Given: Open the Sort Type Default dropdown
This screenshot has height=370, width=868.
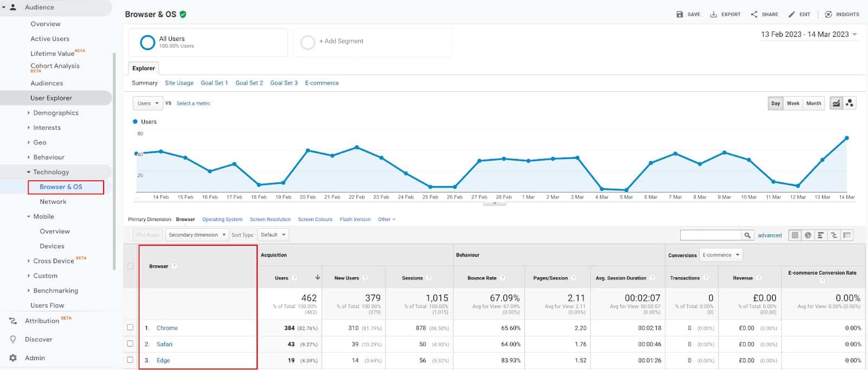Looking at the screenshot, I should [273, 235].
